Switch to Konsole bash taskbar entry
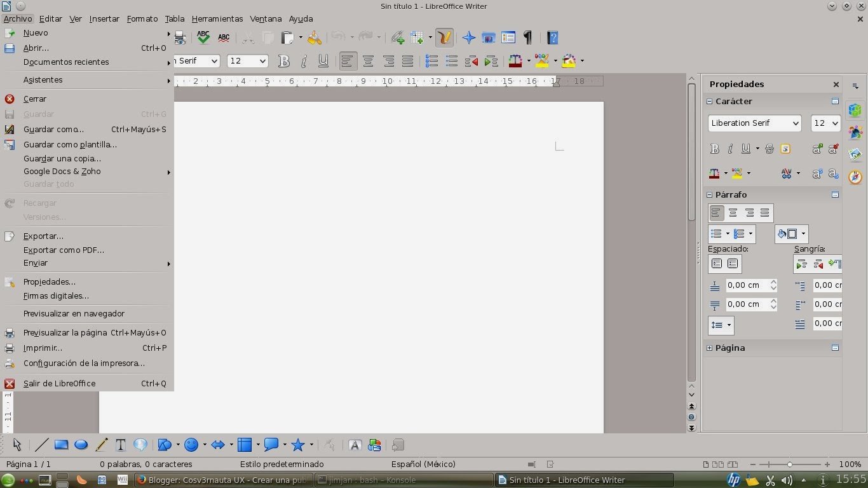 click(x=405, y=480)
